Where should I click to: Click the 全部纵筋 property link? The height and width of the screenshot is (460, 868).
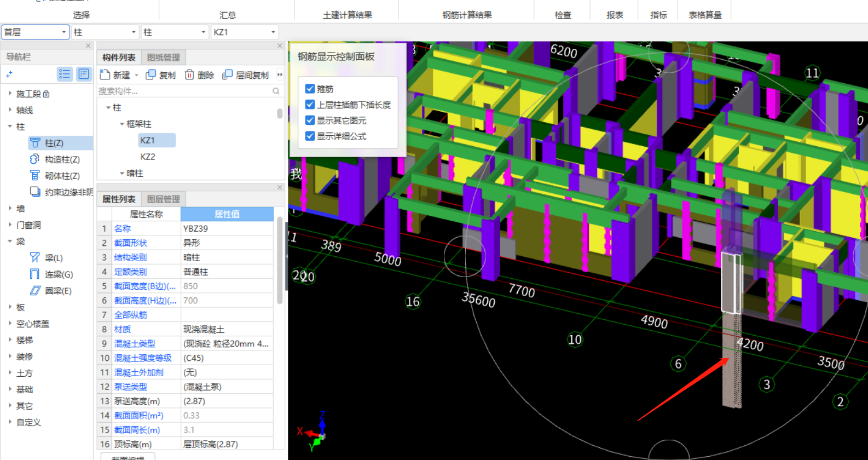[x=130, y=315]
